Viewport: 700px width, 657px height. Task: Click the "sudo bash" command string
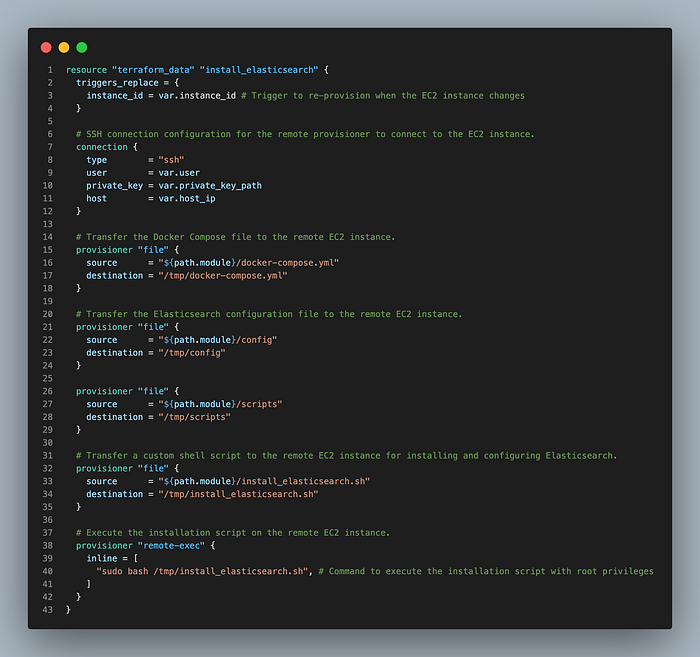coord(202,572)
